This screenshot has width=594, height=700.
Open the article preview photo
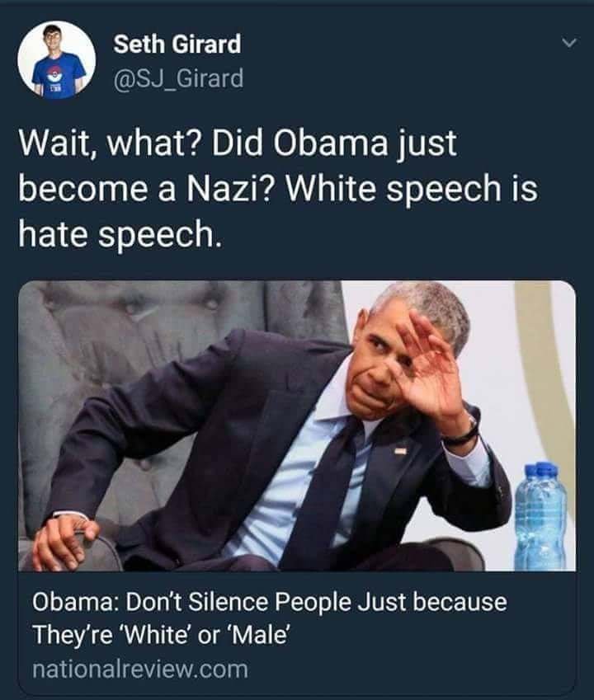[x=297, y=425]
